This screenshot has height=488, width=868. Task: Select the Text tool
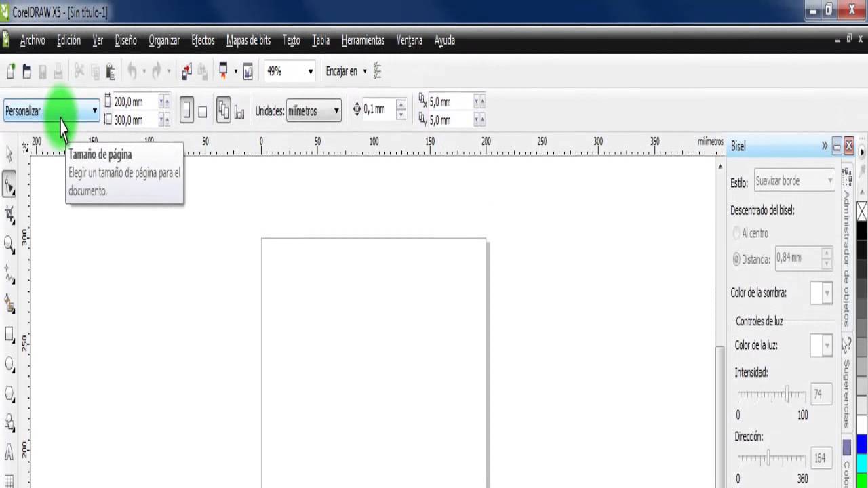pyautogui.click(x=9, y=452)
